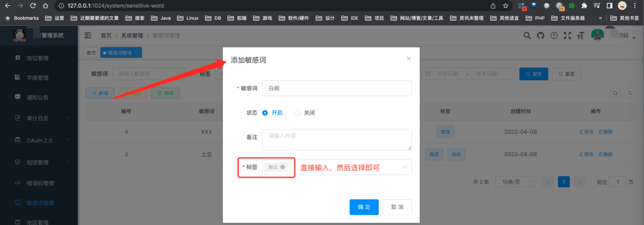The width and height of the screenshot is (644, 225).
Task: Open the Chrome extensions puzzle icon
Action: 584,6
